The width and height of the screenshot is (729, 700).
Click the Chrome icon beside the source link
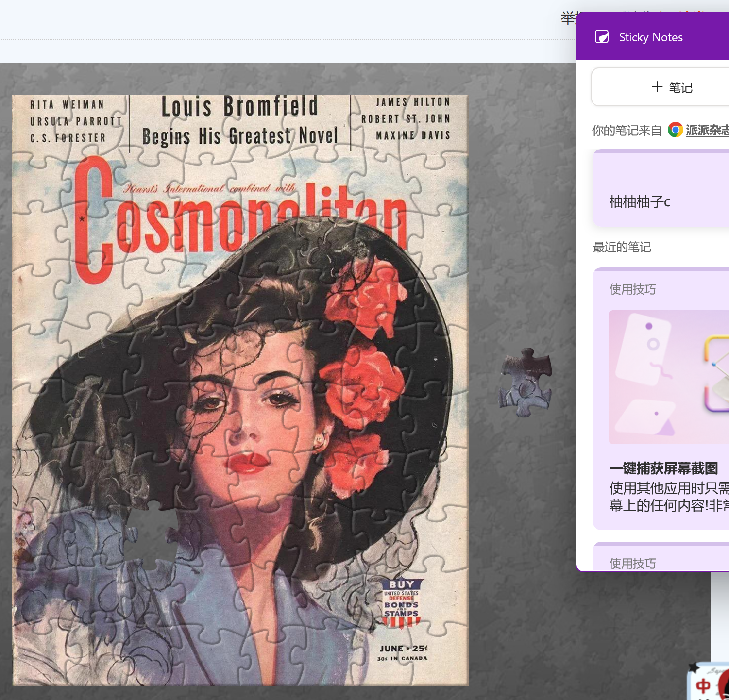tap(675, 130)
